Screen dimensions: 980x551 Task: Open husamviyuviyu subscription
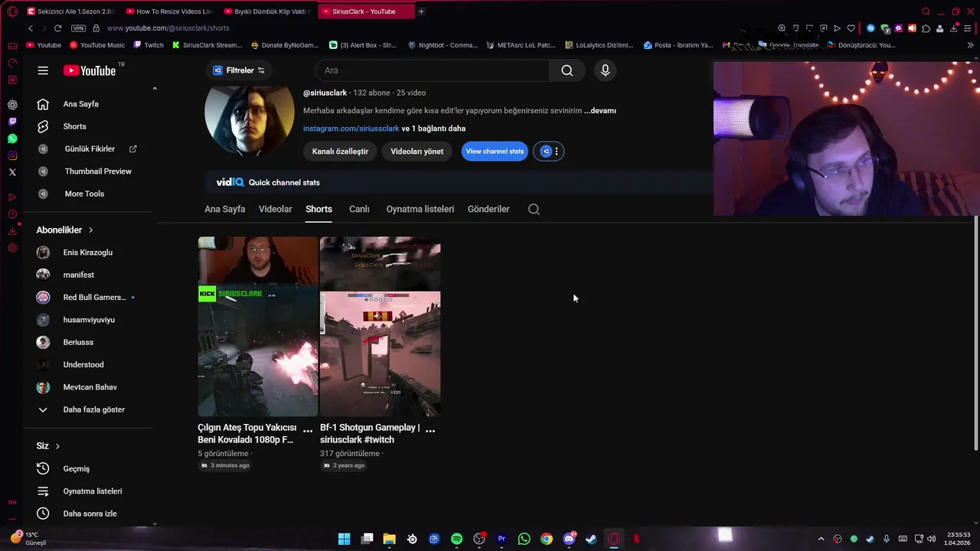(x=88, y=320)
